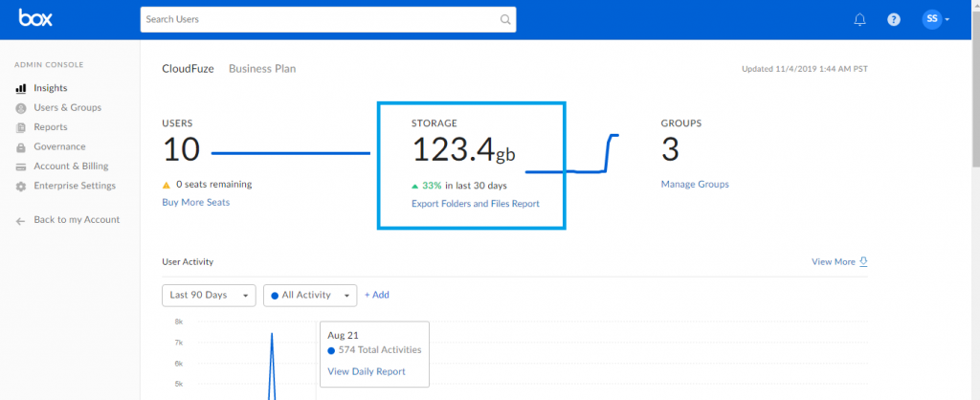This screenshot has width=980, height=400.
Task: Click + Add activity filter
Action: point(377,295)
